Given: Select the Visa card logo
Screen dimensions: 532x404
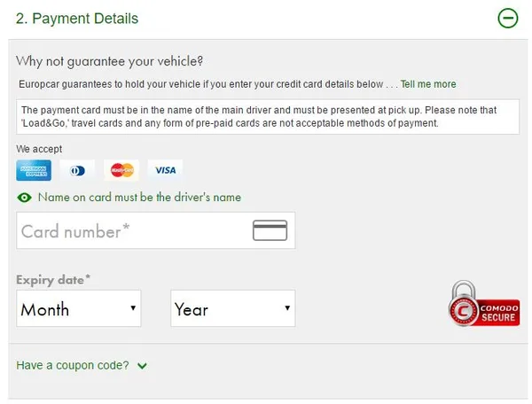Looking at the screenshot, I should tap(165, 170).
